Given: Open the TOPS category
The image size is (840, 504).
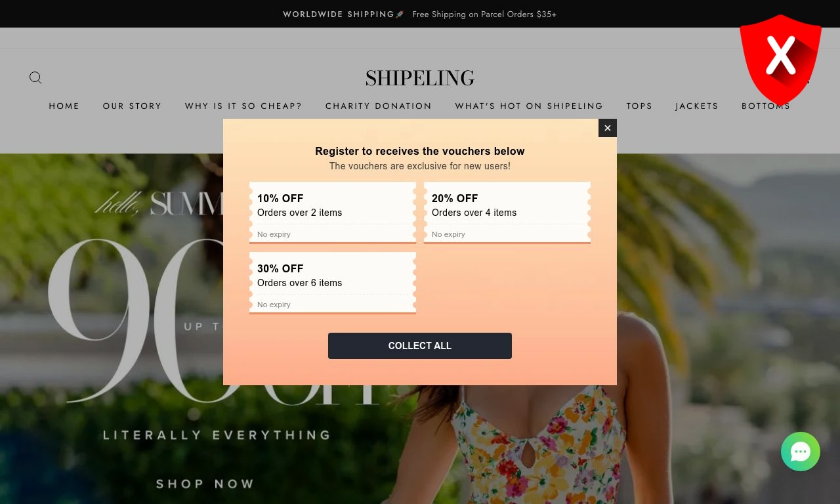Looking at the screenshot, I should point(639,106).
